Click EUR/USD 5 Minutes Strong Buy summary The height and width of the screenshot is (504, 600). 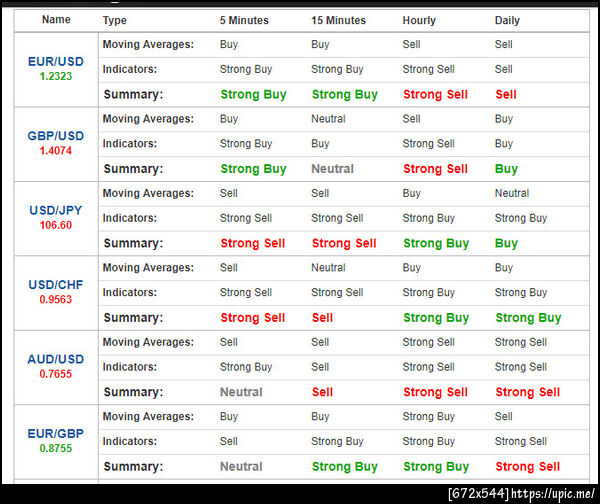(x=253, y=95)
